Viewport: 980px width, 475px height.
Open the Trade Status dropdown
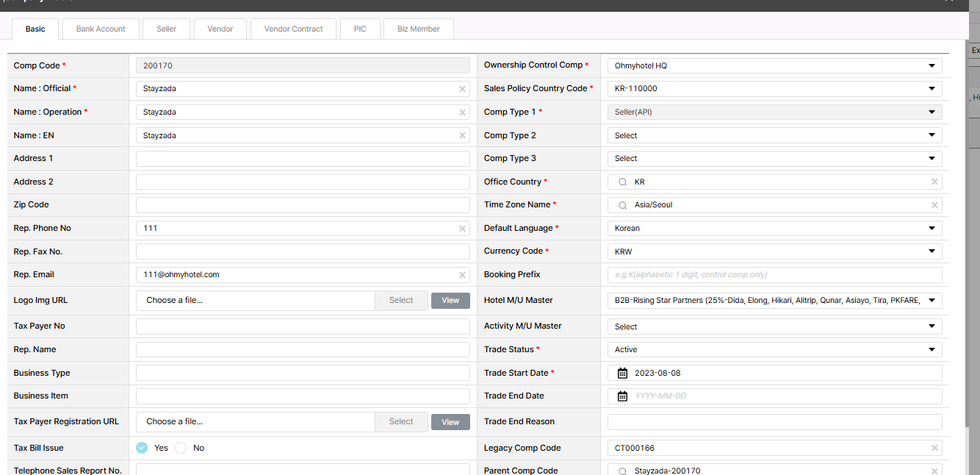(x=774, y=349)
